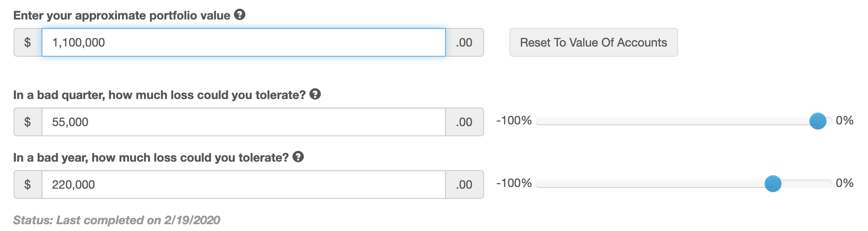Show help tooltip for bad year question

pos(298,157)
